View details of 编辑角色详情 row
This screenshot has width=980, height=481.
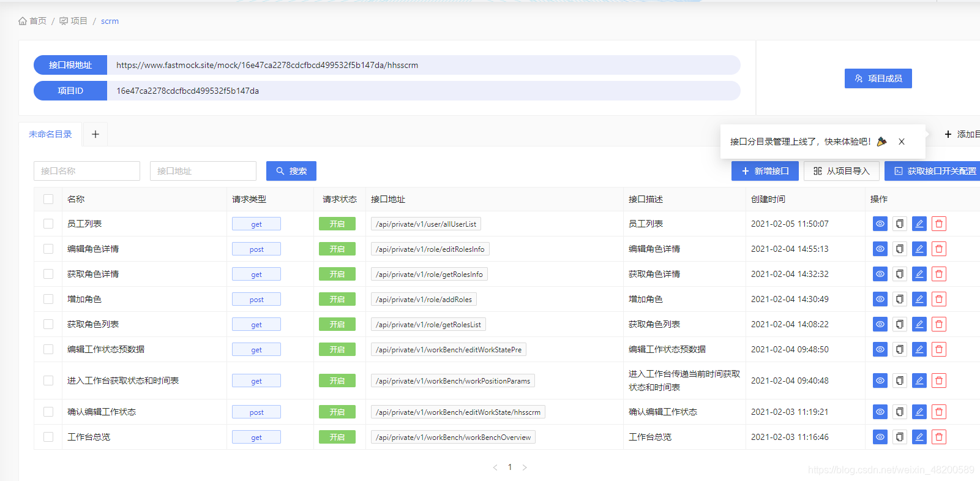coord(880,249)
